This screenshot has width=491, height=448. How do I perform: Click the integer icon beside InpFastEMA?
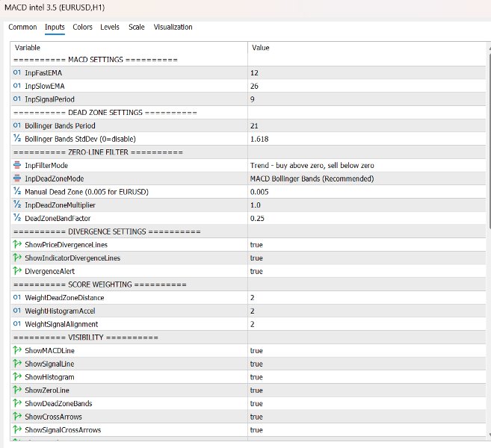click(17, 72)
